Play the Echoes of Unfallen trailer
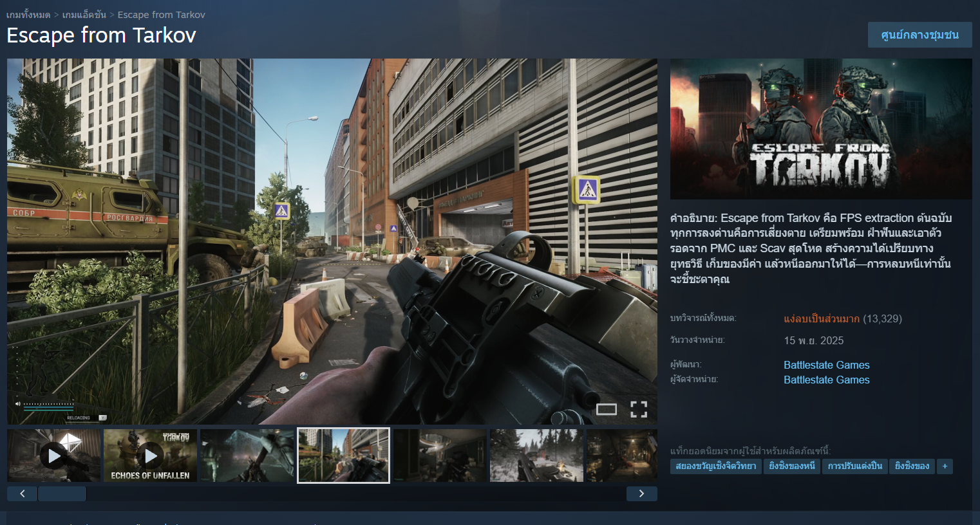 coord(150,456)
